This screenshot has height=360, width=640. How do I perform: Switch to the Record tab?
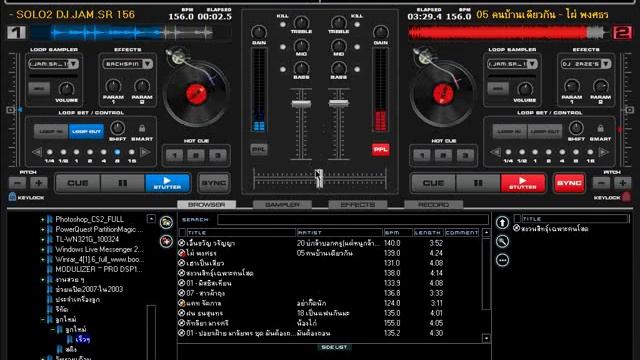(x=433, y=204)
